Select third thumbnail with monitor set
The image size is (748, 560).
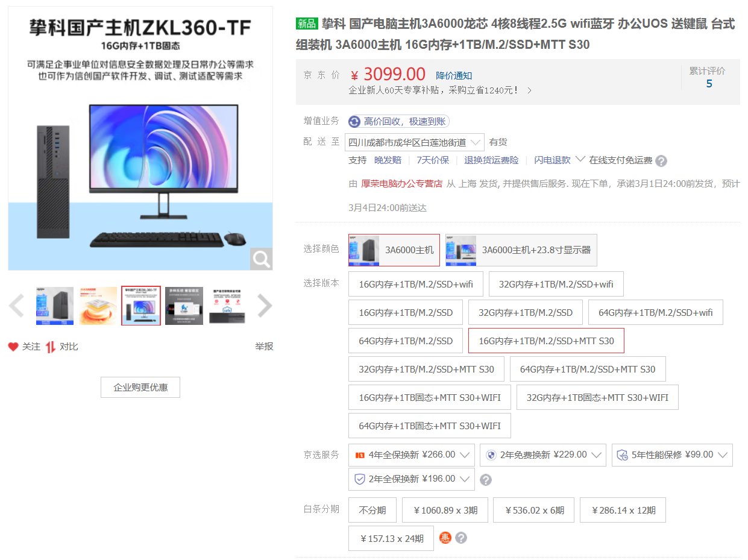pyautogui.click(x=141, y=306)
